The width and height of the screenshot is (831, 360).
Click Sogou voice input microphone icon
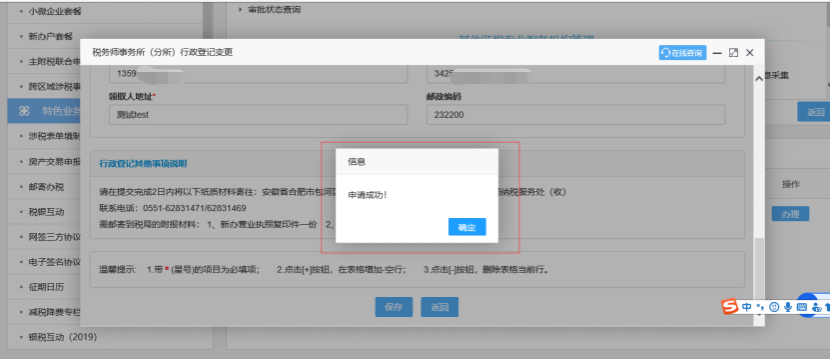click(788, 306)
